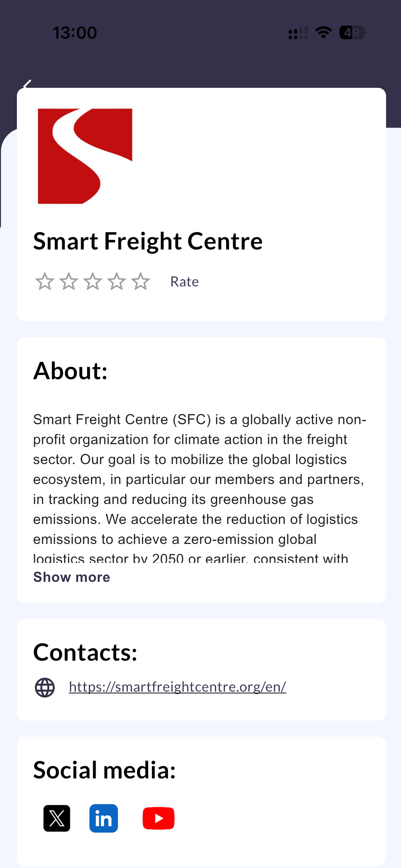Open the YouTube social icon
Image resolution: width=401 pixels, height=868 pixels.
click(x=159, y=818)
